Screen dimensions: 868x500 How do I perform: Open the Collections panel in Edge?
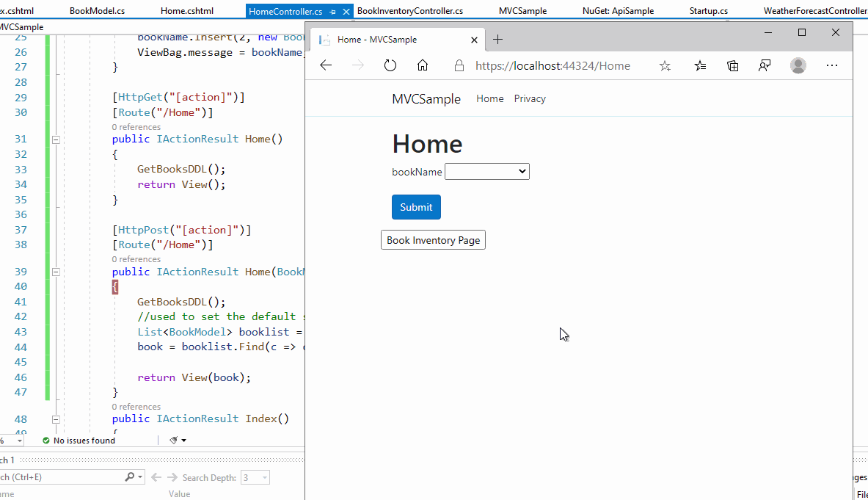732,65
